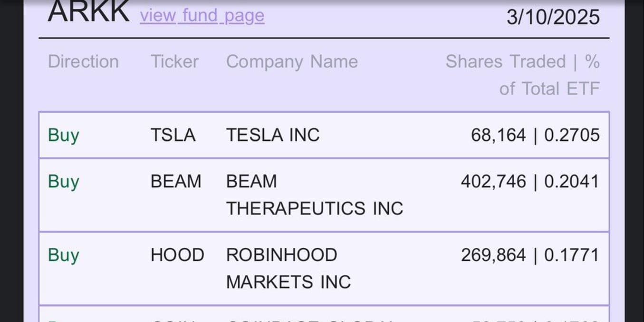Click the 68,164 | 0.2705 shares value
Screen dimensions: 644x322
click(x=535, y=135)
